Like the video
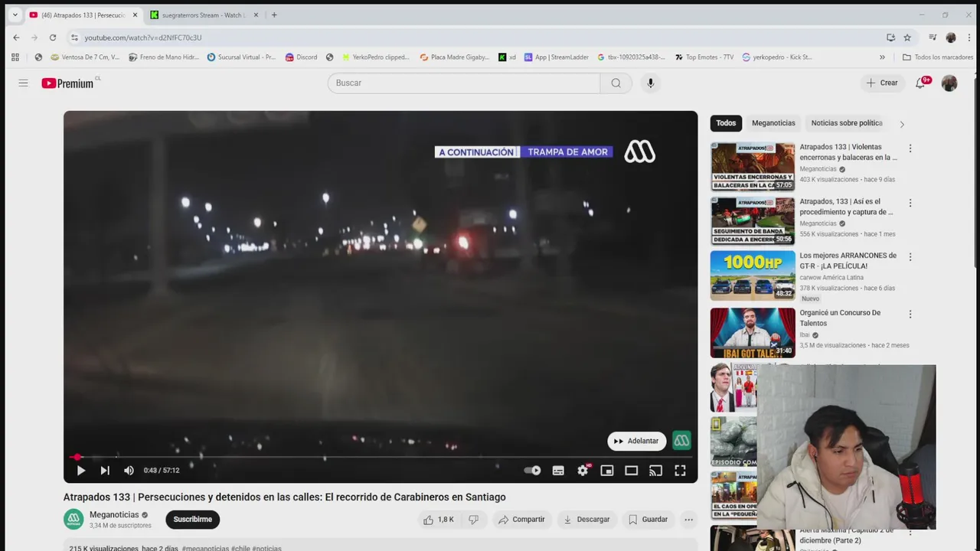Image resolution: width=980 pixels, height=551 pixels. tap(439, 520)
